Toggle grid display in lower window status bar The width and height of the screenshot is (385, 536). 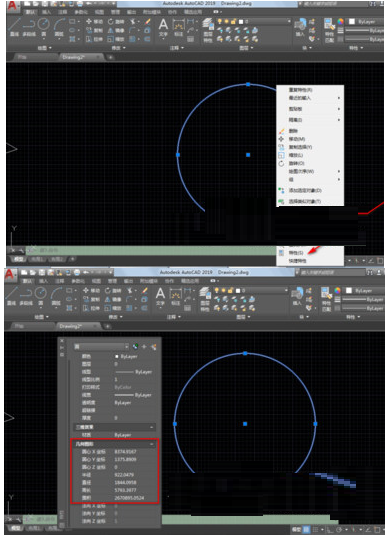306,530
